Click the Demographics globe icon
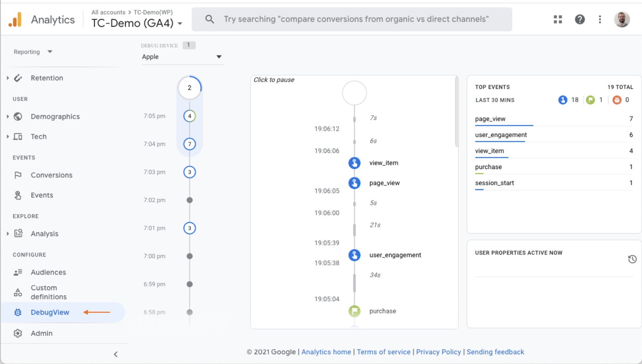Screen dimensions: 642x364 pyautogui.click(x=18, y=117)
